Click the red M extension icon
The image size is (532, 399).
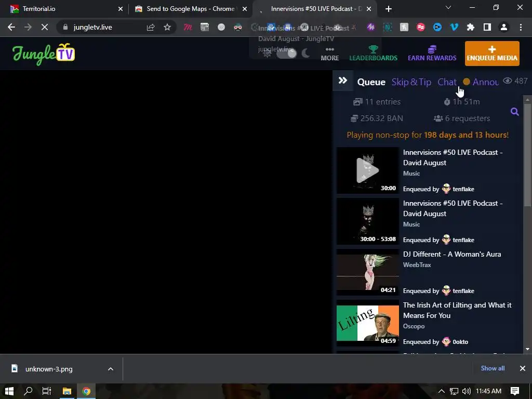pos(188,27)
